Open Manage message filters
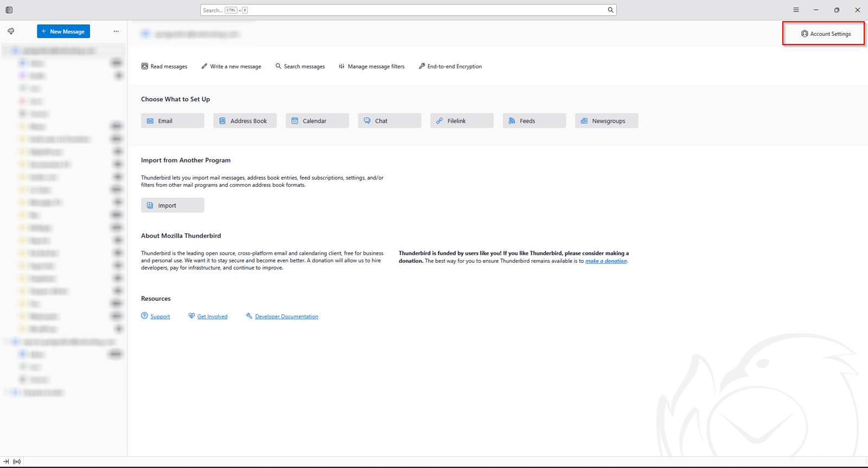 (x=372, y=66)
